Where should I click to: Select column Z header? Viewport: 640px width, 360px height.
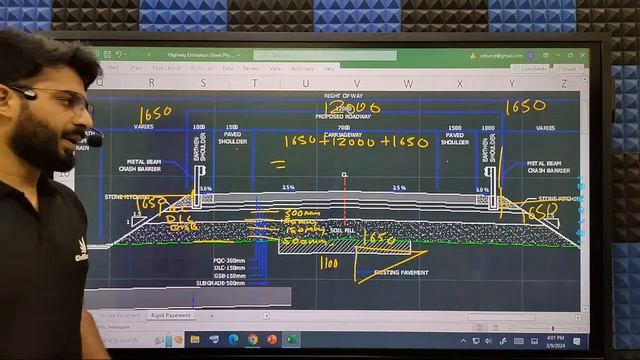coord(564,84)
